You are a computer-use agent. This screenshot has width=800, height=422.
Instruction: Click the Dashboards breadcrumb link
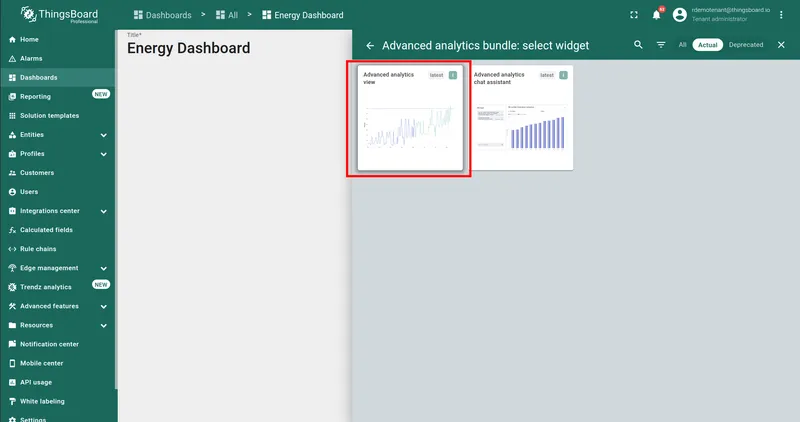[x=163, y=15]
